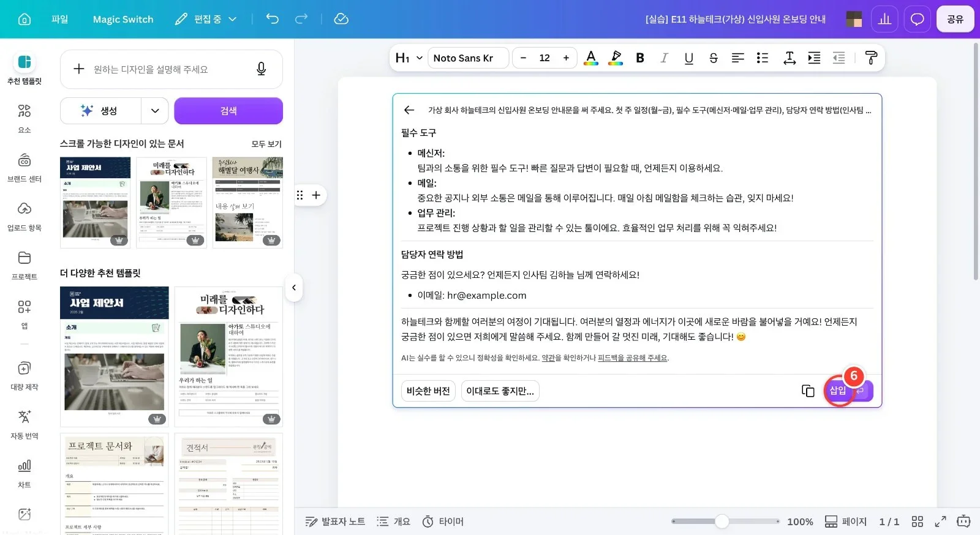Click the font size 12 field
Viewport: 980px width, 535px height.
point(545,58)
